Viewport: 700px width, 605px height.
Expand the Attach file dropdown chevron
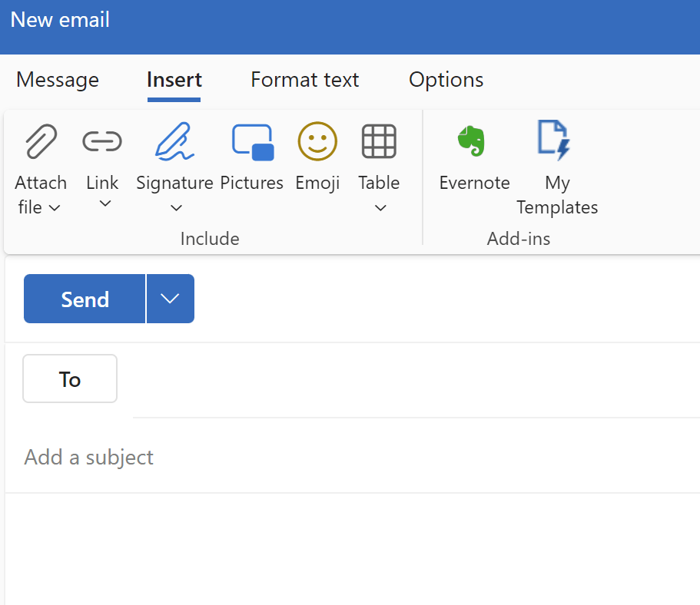coord(55,208)
